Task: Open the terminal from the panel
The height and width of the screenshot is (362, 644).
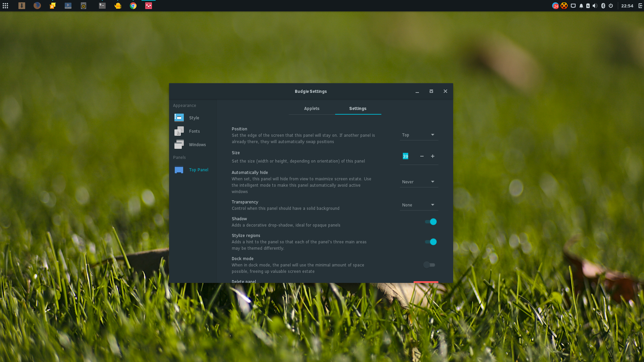Action: click(102, 6)
